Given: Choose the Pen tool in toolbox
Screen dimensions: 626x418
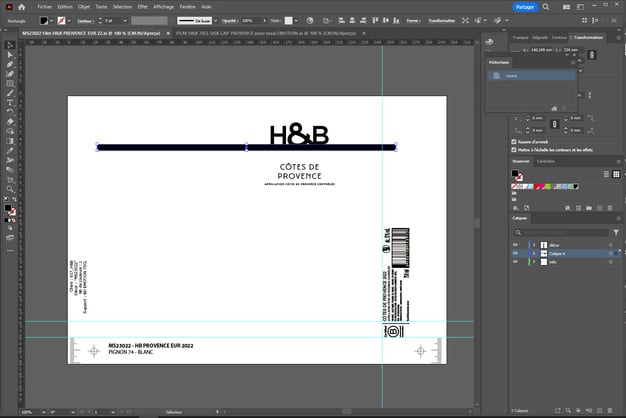Looking at the screenshot, I should pos(10,64).
